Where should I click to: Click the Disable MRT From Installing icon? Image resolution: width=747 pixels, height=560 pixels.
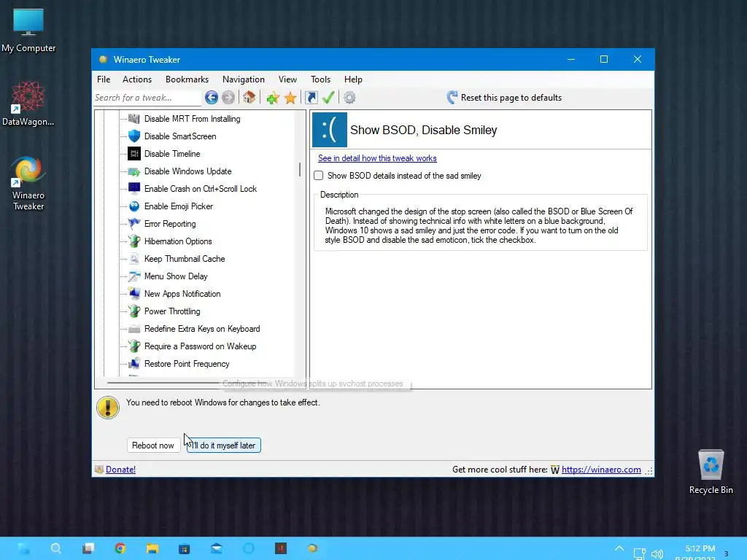click(134, 119)
